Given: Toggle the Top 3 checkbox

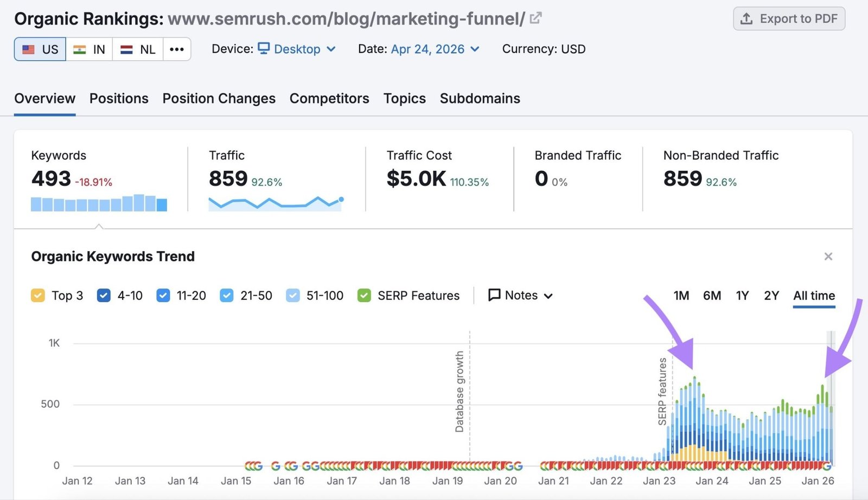Looking at the screenshot, I should [38, 296].
